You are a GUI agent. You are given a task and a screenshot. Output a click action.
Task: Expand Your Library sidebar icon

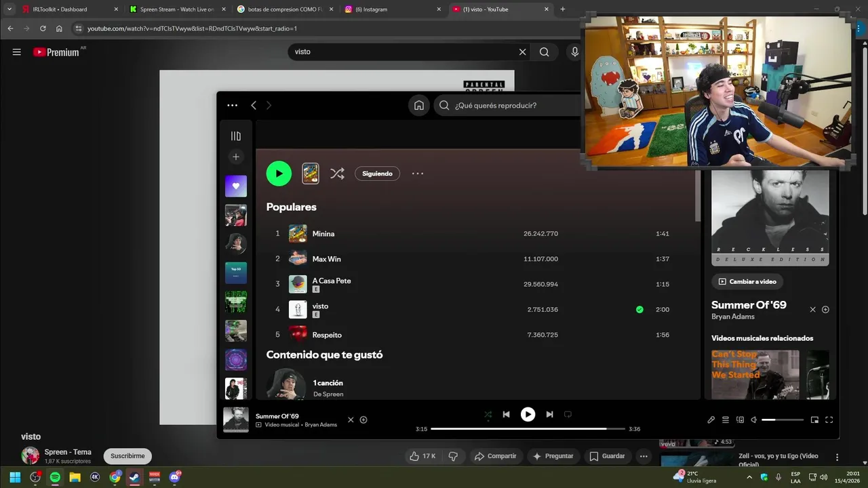pyautogui.click(x=236, y=136)
